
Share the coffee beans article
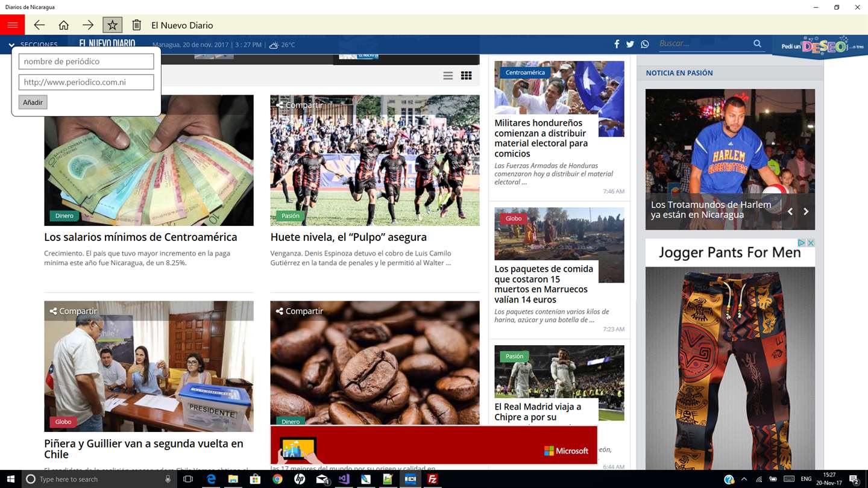(x=300, y=311)
